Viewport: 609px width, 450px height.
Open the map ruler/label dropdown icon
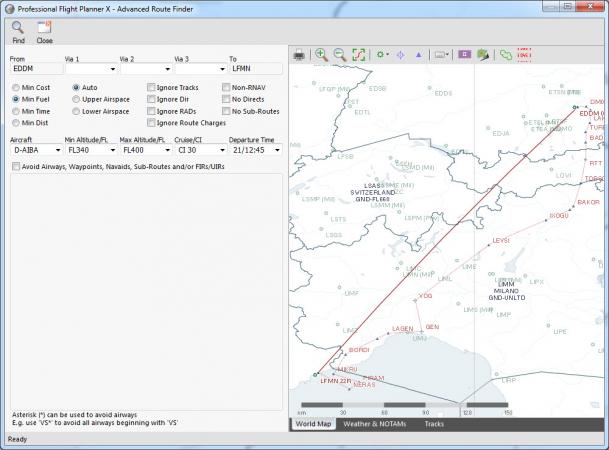pyautogui.click(x=442, y=55)
